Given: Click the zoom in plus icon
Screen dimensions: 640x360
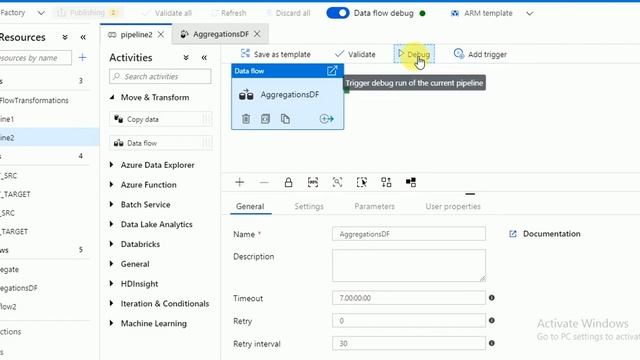Looking at the screenshot, I should 240,182.
